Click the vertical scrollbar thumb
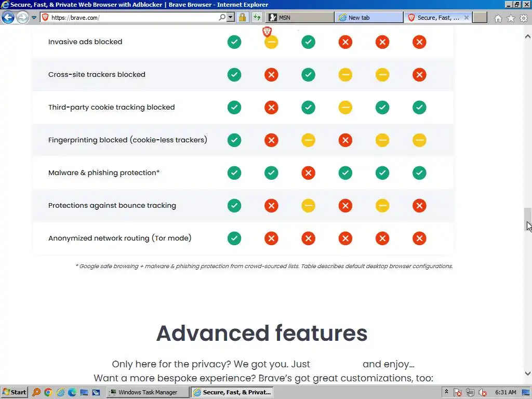Screen dimensions: 532x399 click(x=528, y=219)
